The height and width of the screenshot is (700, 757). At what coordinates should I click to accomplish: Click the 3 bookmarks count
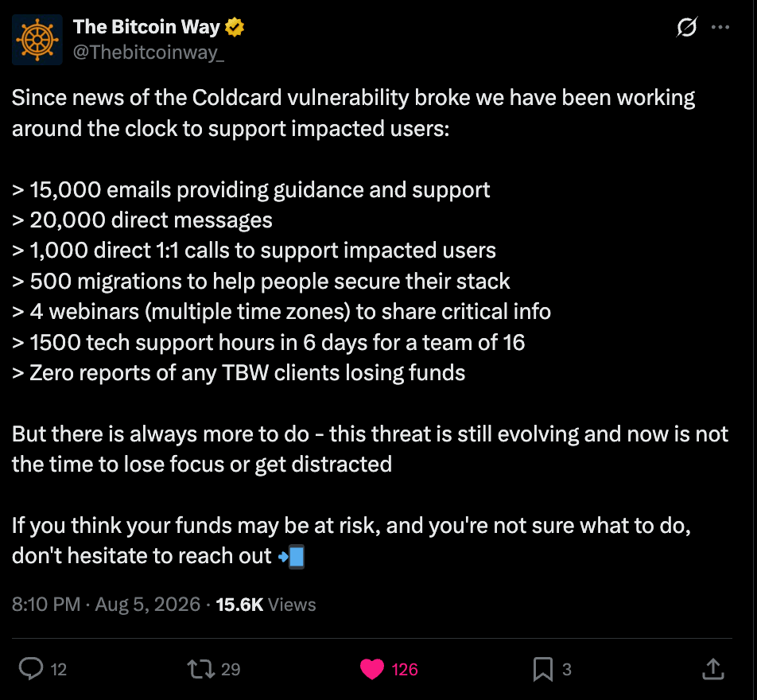tap(567, 670)
